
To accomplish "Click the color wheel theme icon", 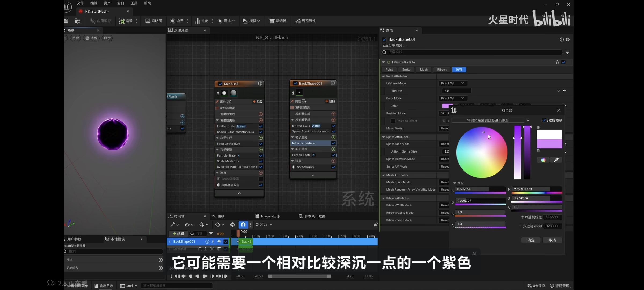I will [543, 160].
